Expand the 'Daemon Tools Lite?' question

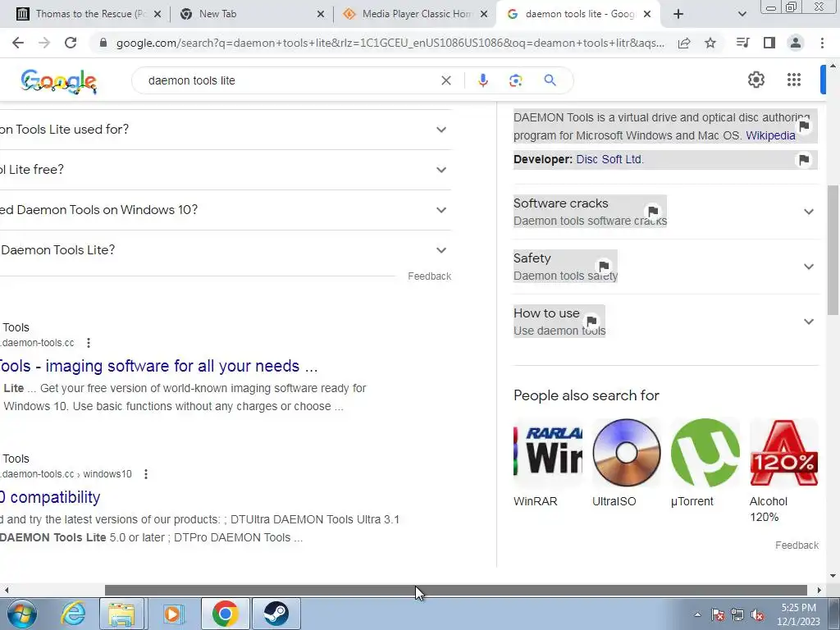point(441,250)
